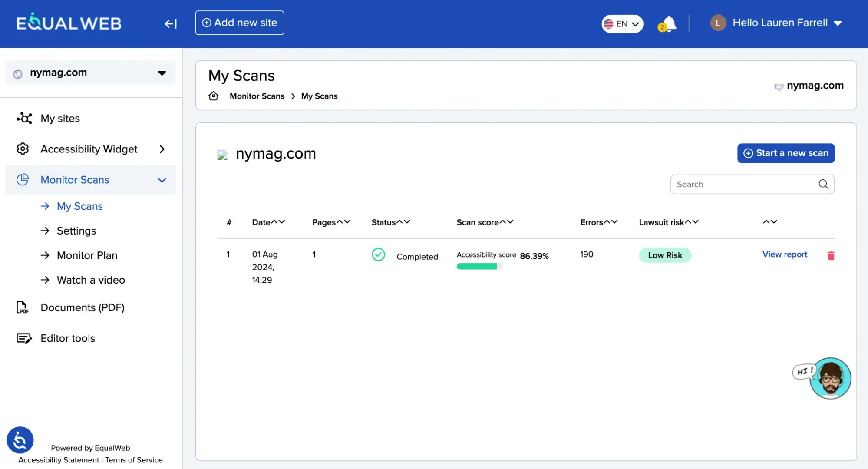The image size is (868, 469).
Task: Click Monitor Scans breadcrumb link
Action: pos(257,96)
